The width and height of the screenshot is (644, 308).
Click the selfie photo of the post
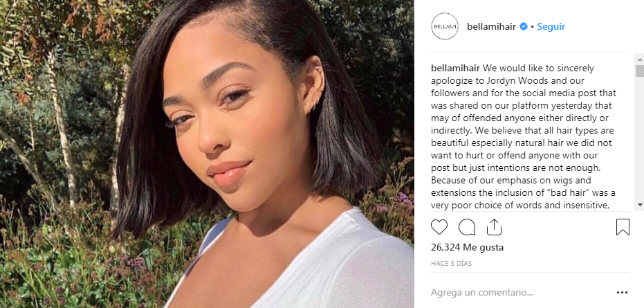207,154
